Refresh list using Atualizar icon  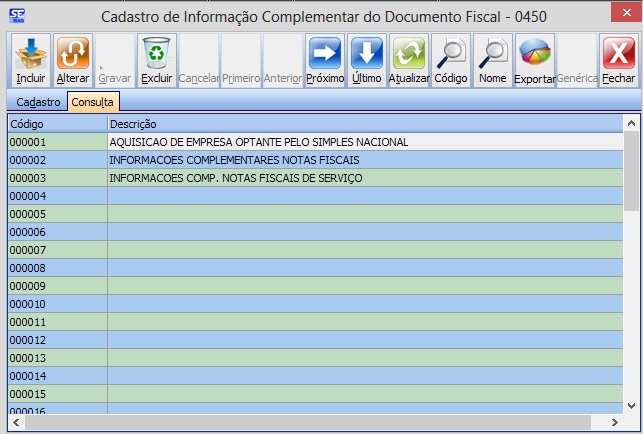coord(409,59)
